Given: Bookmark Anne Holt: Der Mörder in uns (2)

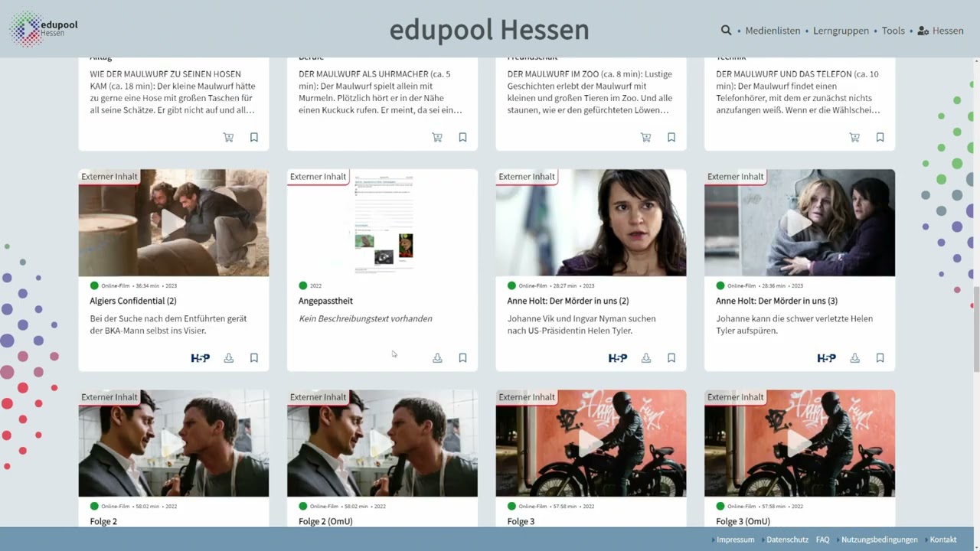Looking at the screenshot, I should pos(671,358).
